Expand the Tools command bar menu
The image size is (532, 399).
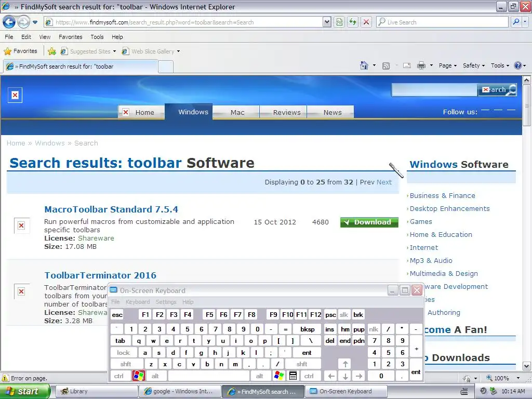500,65
